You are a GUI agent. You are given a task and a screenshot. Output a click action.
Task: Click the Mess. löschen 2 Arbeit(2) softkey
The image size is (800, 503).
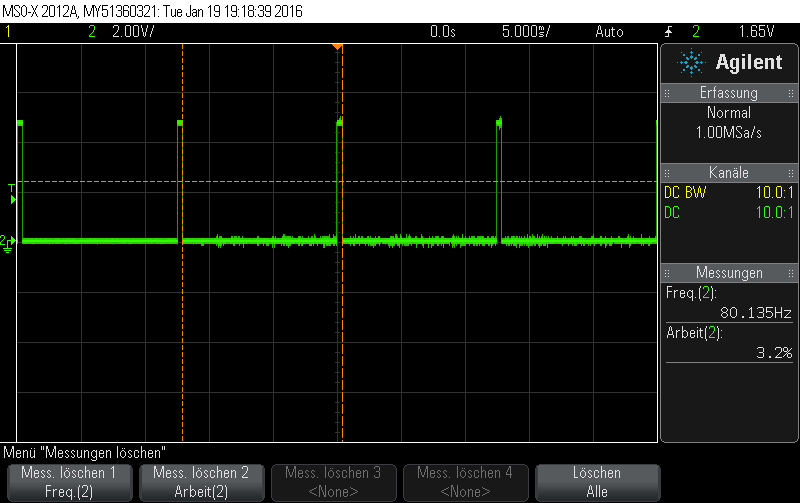[x=202, y=482]
